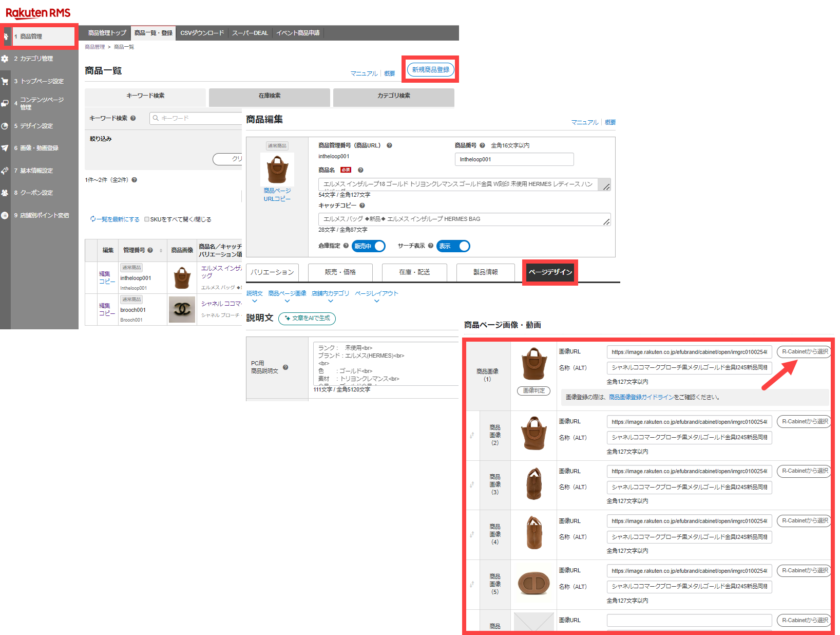Screen dimensions: 840x635
Task: Switch to the カテゴリ検索 tab
Action: (x=394, y=97)
